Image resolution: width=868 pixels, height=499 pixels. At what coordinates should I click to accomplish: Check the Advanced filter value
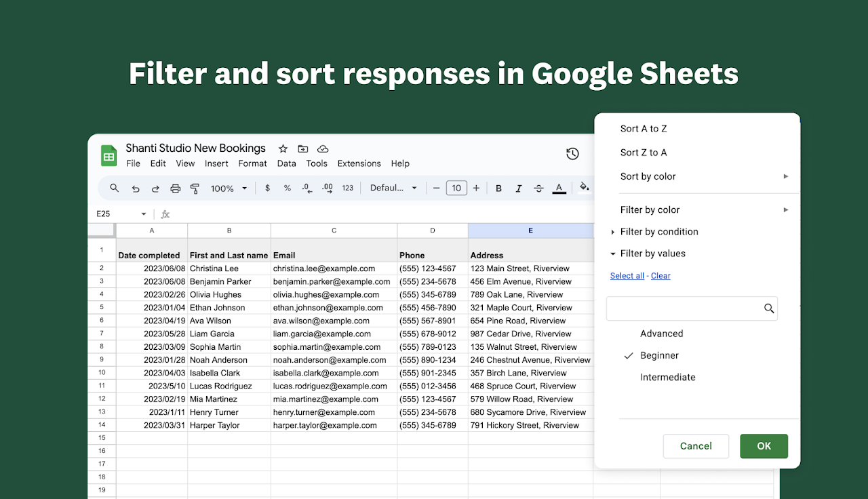[661, 334]
